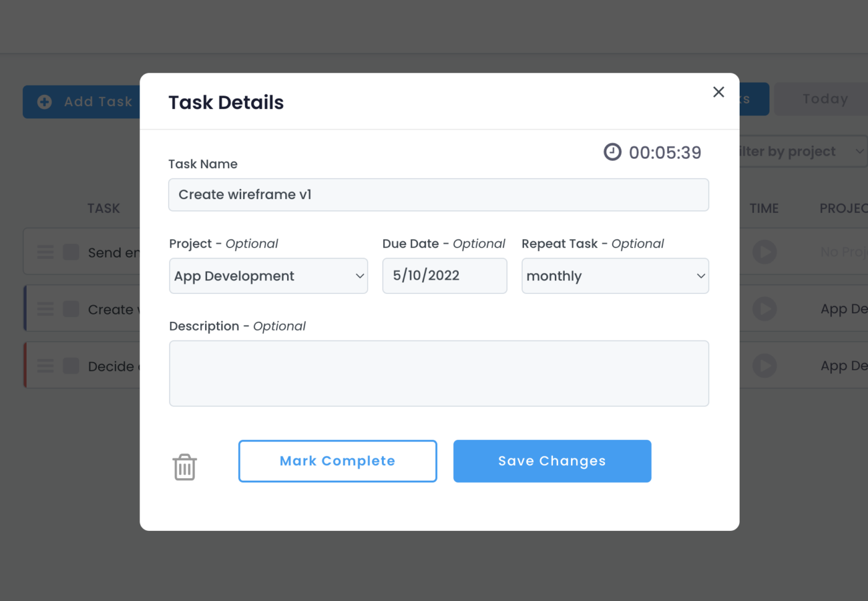
Task: Close the Task Details dialog
Action: coord(719,92)
